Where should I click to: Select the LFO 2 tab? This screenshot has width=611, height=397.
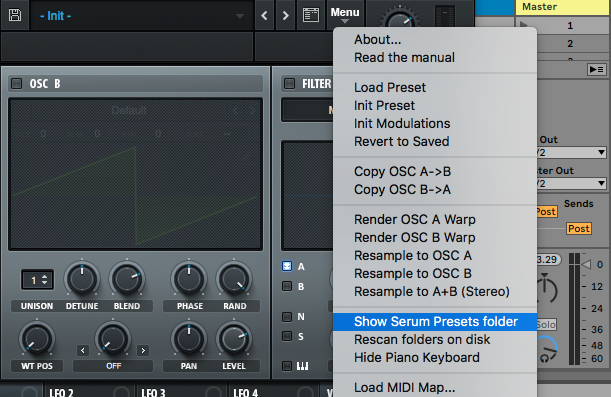click(89, 391)
